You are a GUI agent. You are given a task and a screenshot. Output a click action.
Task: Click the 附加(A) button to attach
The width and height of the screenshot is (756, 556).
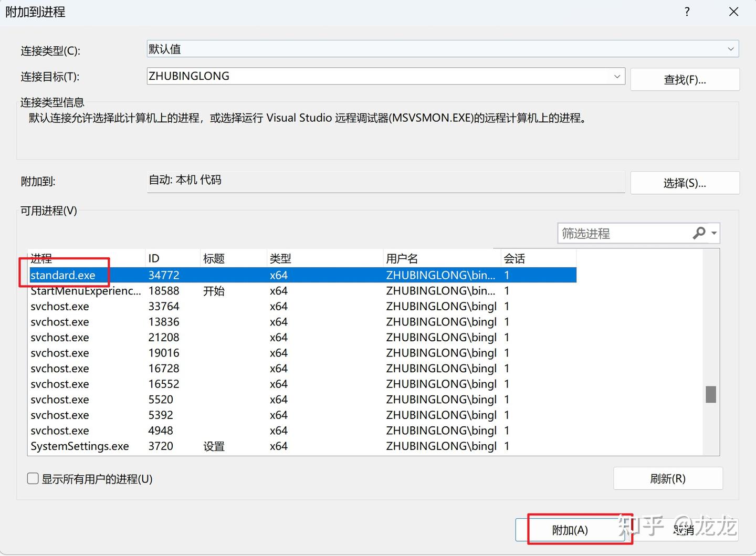pos(570,530)
